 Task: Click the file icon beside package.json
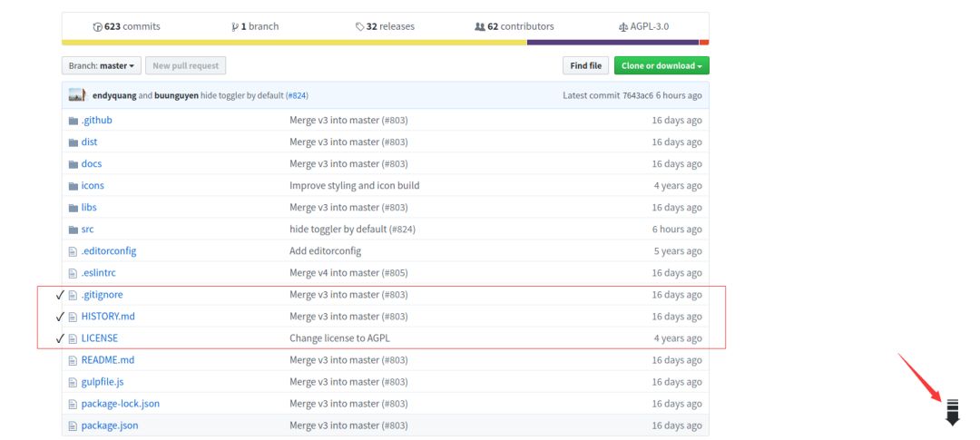[x=73, y=426]
